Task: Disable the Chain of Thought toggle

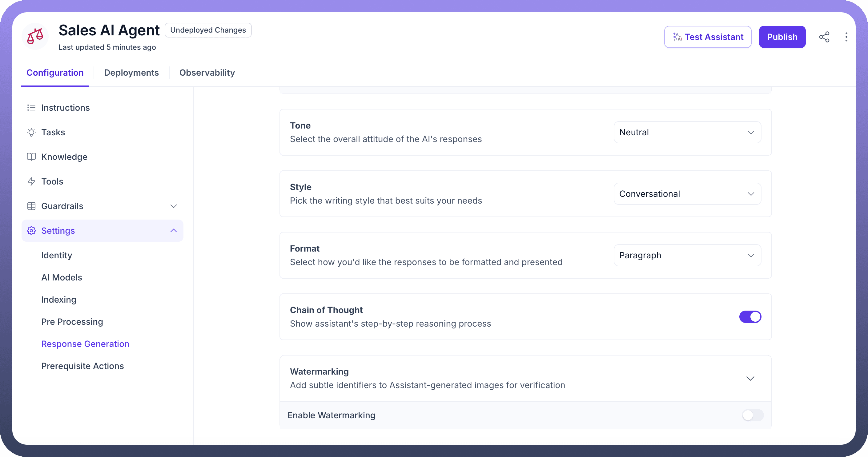Action: [750, 316]
